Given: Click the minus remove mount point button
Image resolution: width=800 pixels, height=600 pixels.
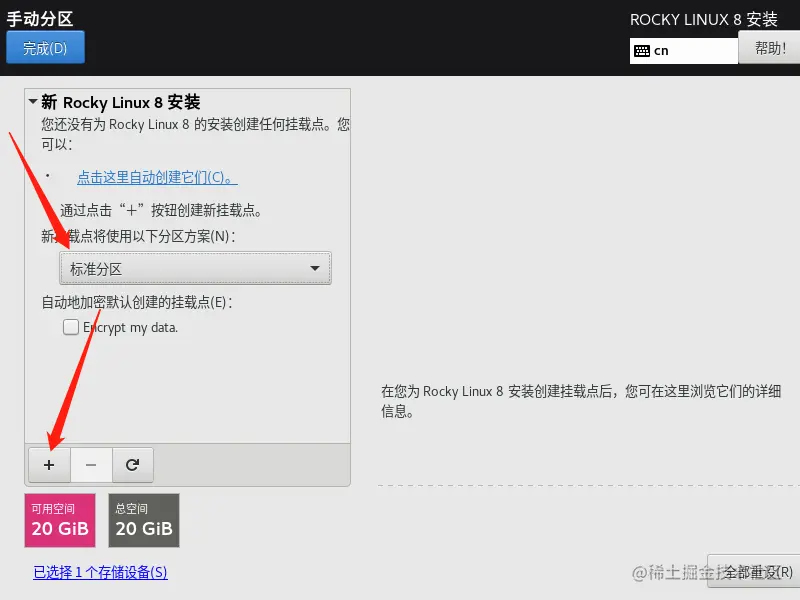Looking at the screenshot, I should pyautogui.click(x=91, y=465).
